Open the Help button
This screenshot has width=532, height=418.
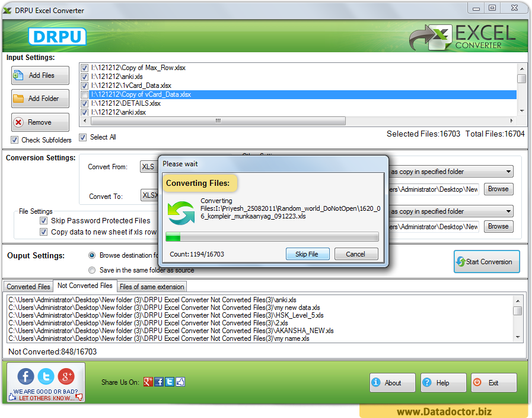pos(443,383)
